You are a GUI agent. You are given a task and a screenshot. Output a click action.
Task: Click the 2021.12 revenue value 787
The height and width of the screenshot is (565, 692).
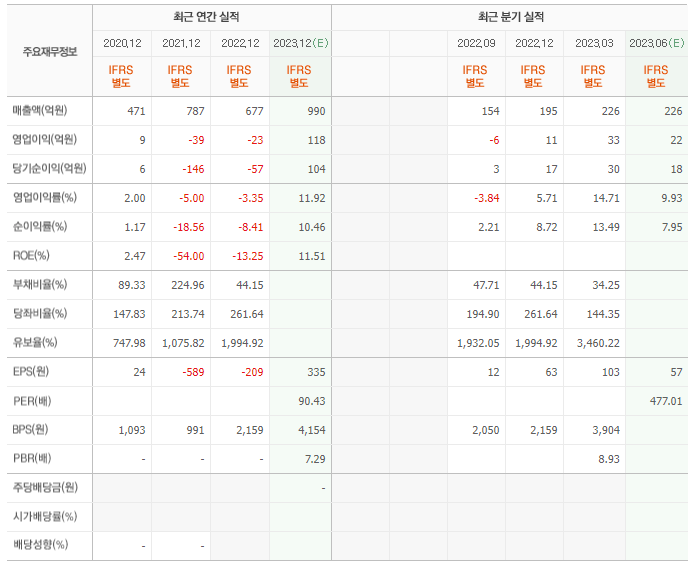coord(196,111)
